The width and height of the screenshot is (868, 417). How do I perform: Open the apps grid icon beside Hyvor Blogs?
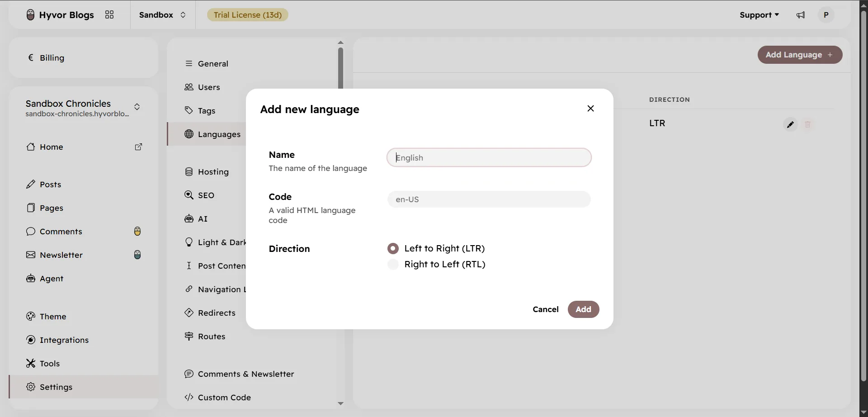(x=109, y=15)
